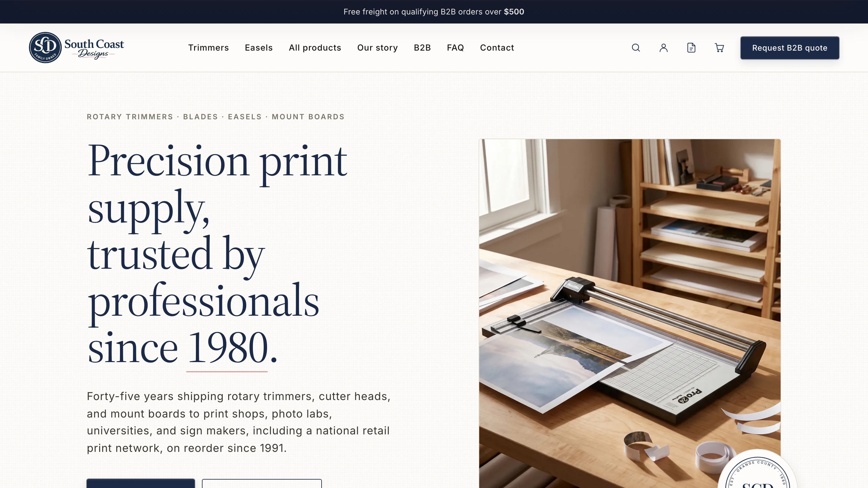Open the Trimmers menu item

click(209, 48)
